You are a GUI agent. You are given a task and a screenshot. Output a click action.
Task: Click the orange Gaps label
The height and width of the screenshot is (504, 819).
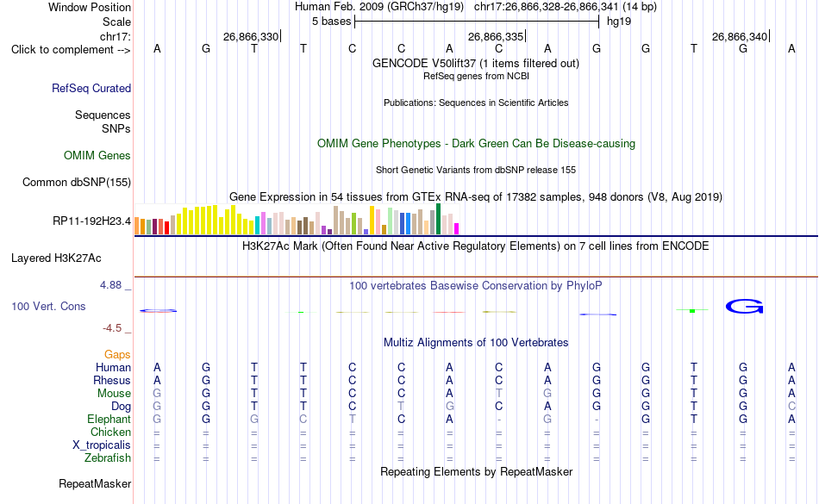point(117,354)
